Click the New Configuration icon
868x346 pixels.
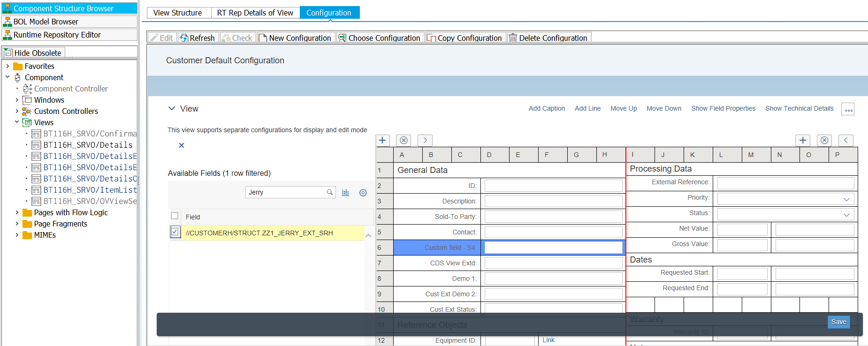coord(263,38)
